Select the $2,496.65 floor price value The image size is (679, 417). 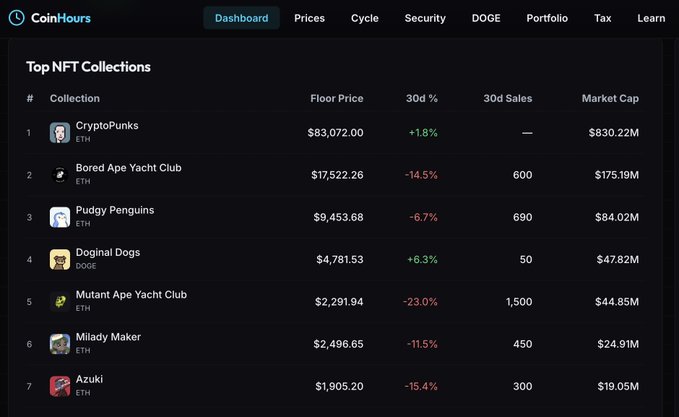338,344
